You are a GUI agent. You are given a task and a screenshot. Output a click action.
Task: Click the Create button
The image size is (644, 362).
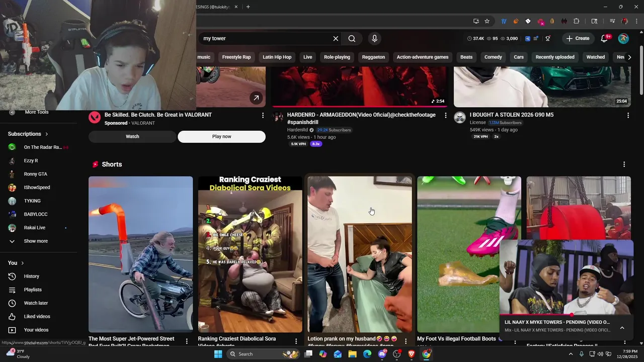(x=578, y=39)
